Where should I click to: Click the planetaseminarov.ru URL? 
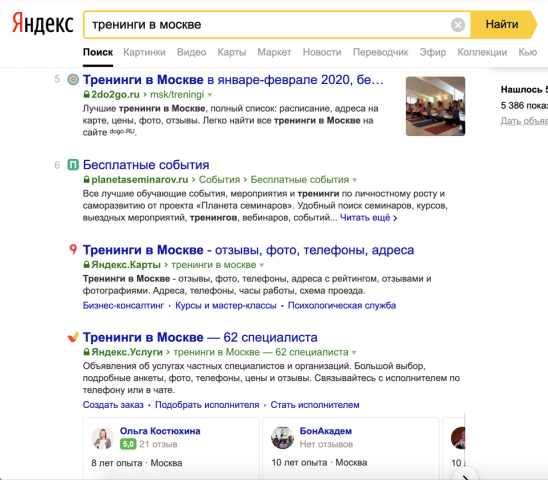(139, 180)
